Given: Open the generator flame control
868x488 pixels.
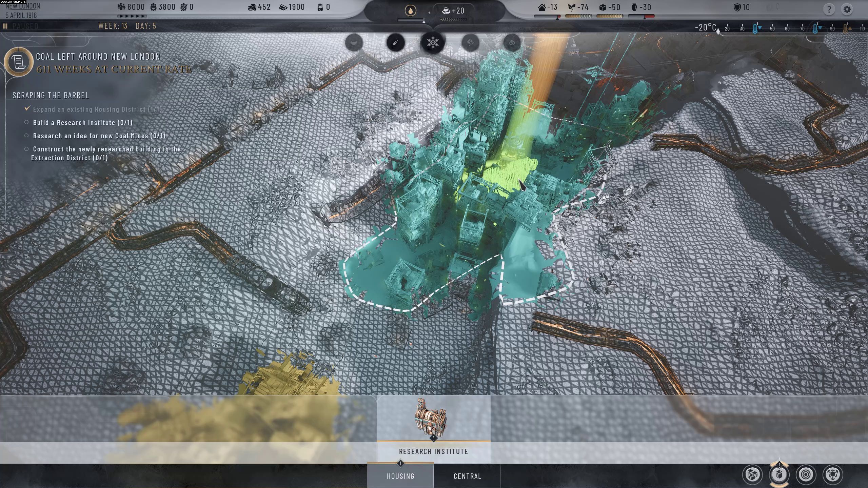Looking at the screenshot, I should pos(411,11).
